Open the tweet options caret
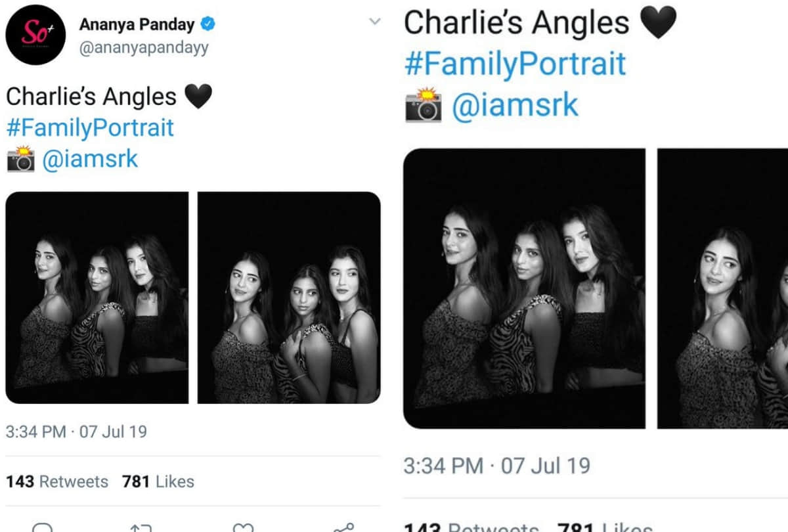The height and width of the screenshot is (532, 788). 374,21
